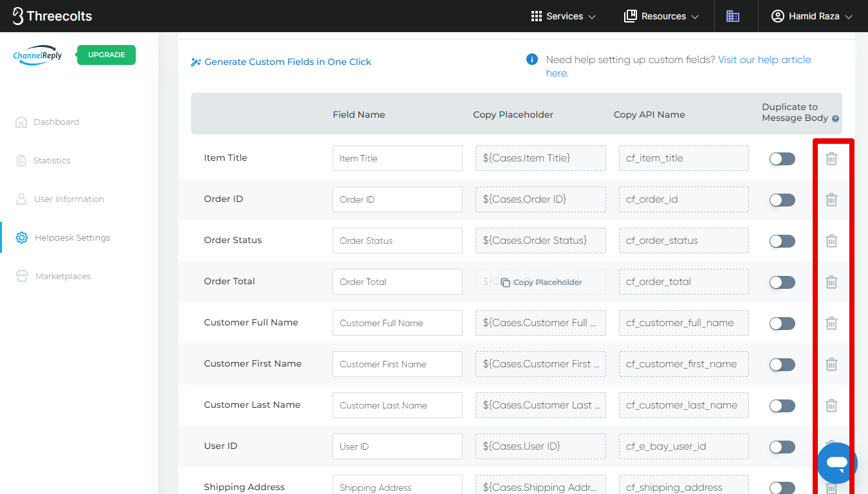The height and width of the screenshot is (494, 868).
Task: Copy the Order Status placeholder
Action: (540, 241)
